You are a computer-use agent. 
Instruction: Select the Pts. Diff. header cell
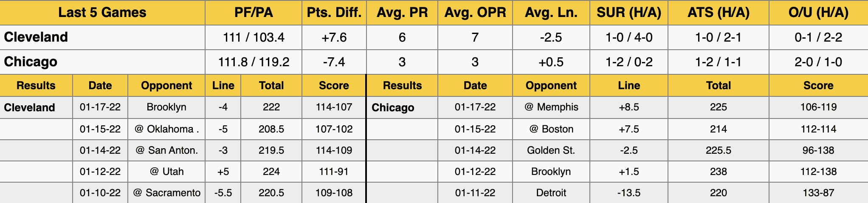pos(334,13)
